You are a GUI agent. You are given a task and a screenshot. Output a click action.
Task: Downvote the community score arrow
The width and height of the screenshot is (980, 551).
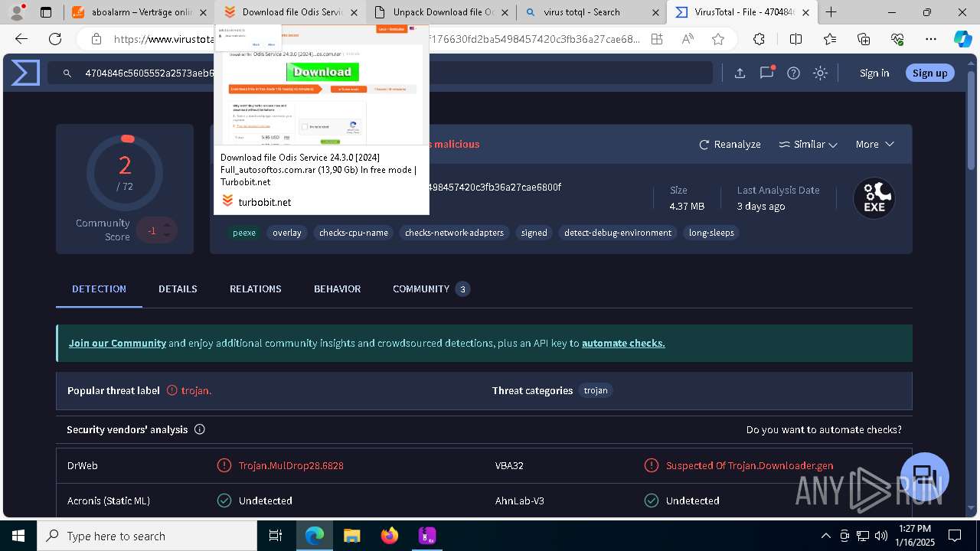click(x=166, y=236)
